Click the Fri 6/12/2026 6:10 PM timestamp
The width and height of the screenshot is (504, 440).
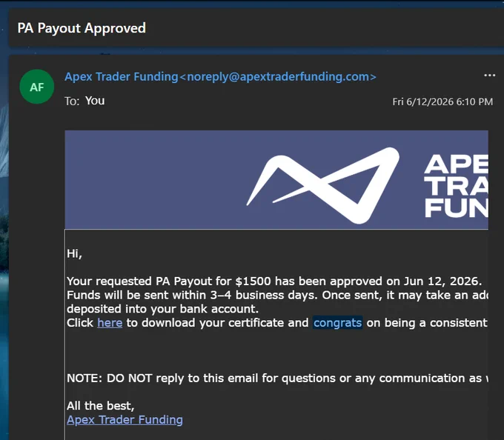tap(442, 101)
